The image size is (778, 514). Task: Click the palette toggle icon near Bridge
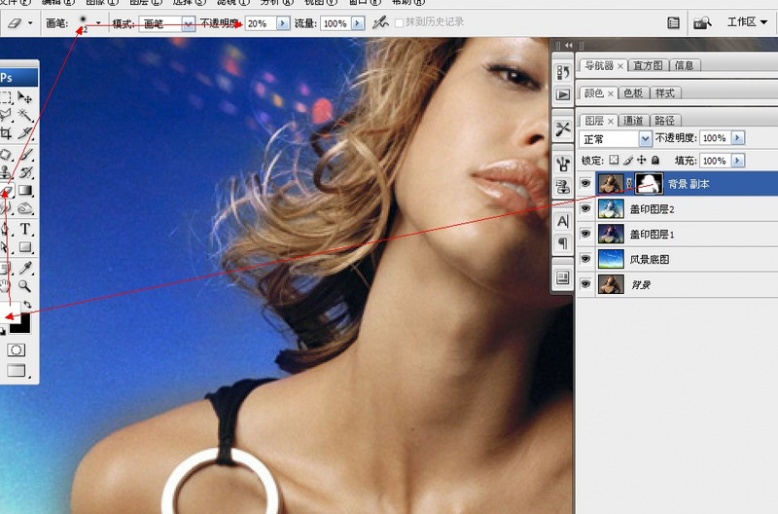pyautogui.click(x=673, y=23)
